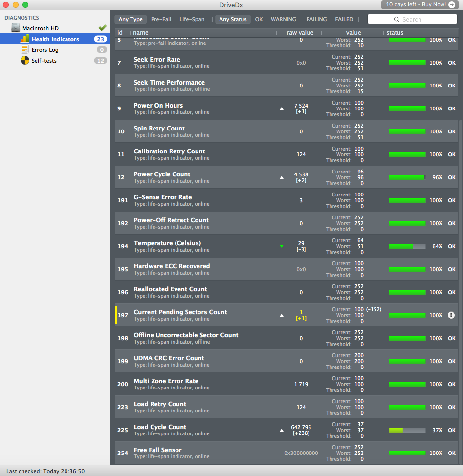Select UDMA CRC Error Count row
The height and width of the screenshot is (476, 463).
(x=287, y=361)
